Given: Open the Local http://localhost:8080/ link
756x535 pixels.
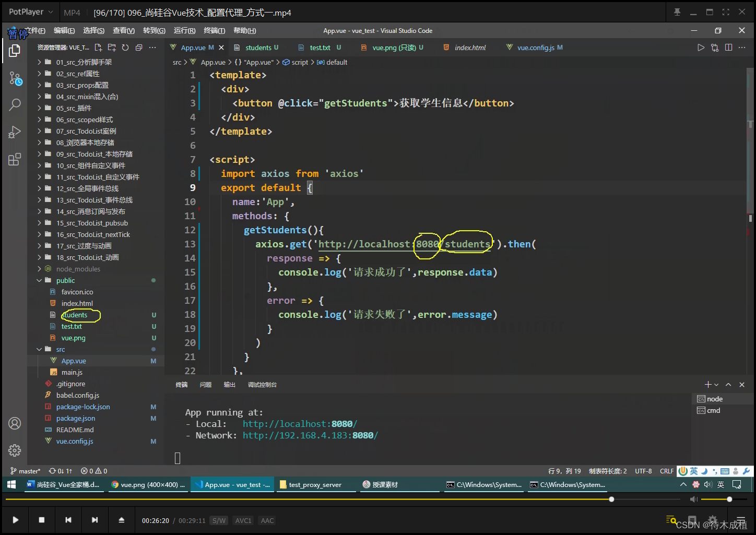Looking at the screenshot, I should [300, 424].
